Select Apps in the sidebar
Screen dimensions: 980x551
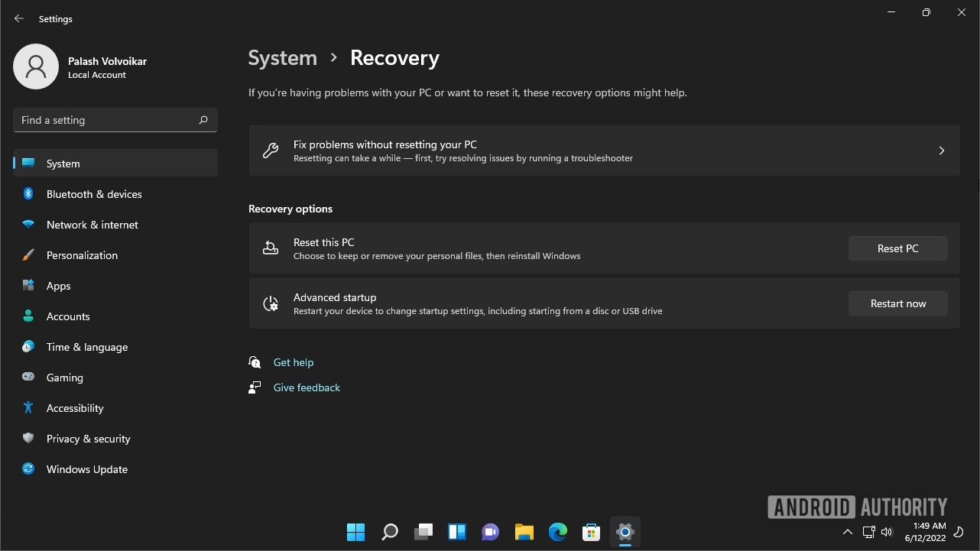[115, 286]
